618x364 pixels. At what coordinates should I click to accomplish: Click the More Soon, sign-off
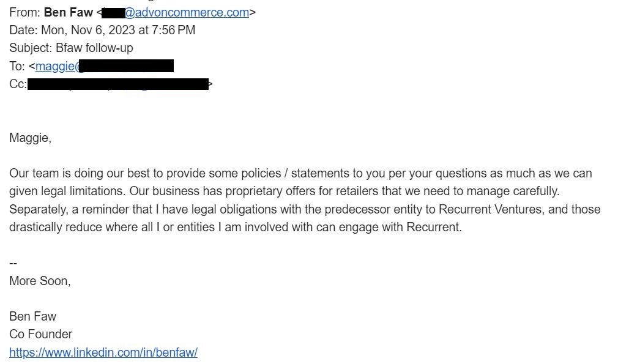point(40,281)
